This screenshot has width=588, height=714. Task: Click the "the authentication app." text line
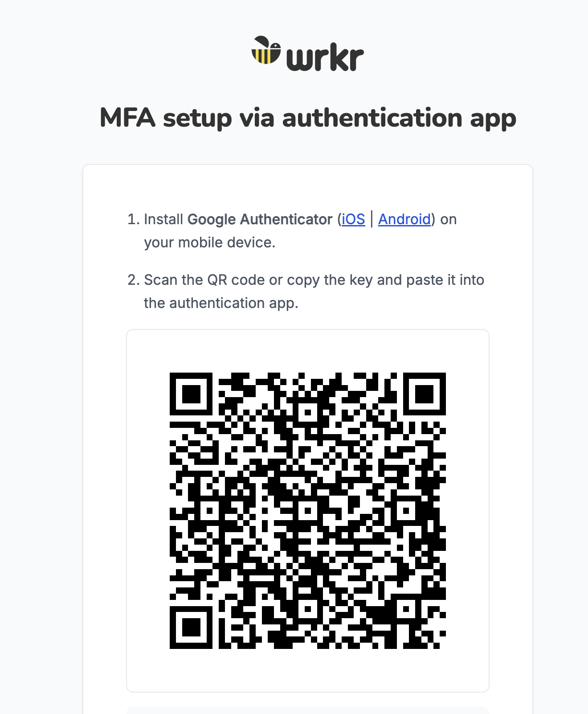click(x=221, y=303)
